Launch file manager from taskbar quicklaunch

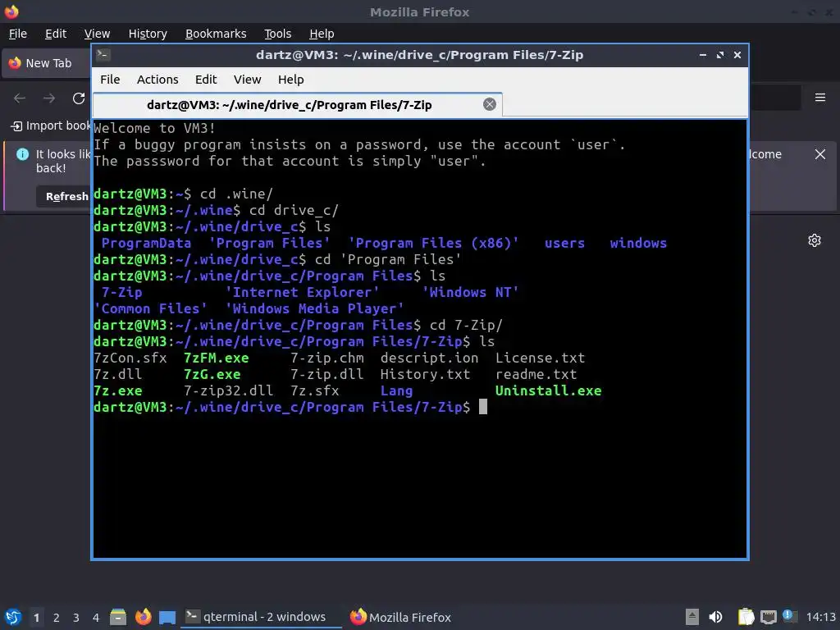click(118, 617)
